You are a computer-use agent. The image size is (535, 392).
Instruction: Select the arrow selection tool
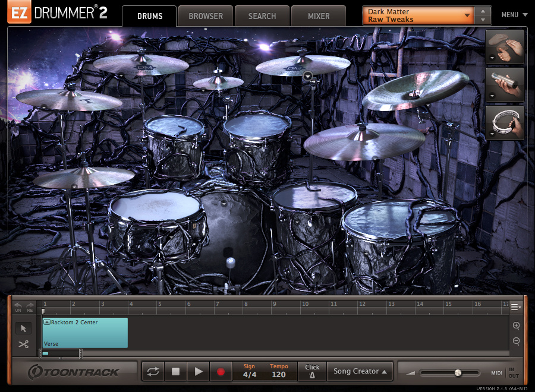tap(24, 328)
